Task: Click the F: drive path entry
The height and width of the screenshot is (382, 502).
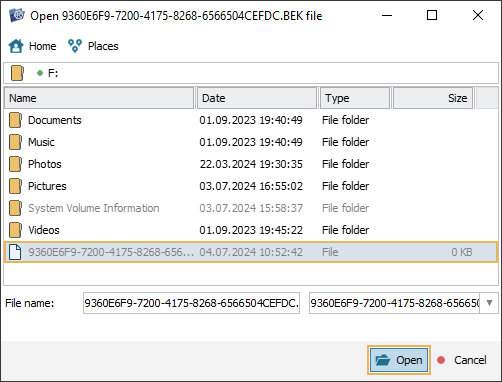Action: point(53,73)
